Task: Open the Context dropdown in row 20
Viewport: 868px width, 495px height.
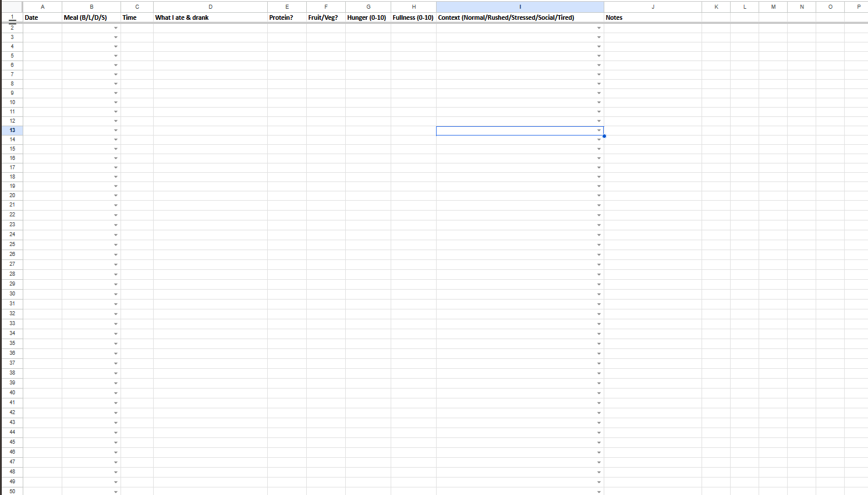Action: 599,195
